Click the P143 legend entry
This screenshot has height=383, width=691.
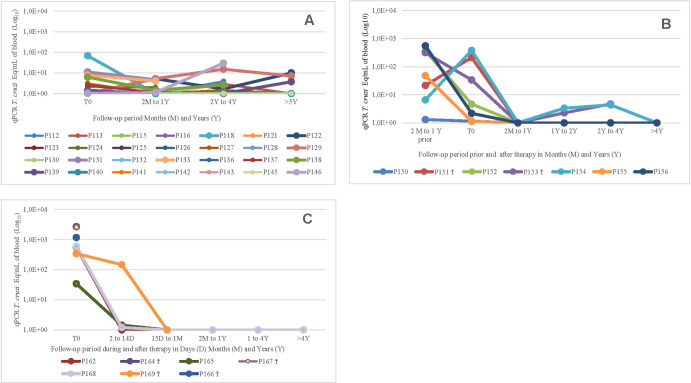(x=216, y=172)
